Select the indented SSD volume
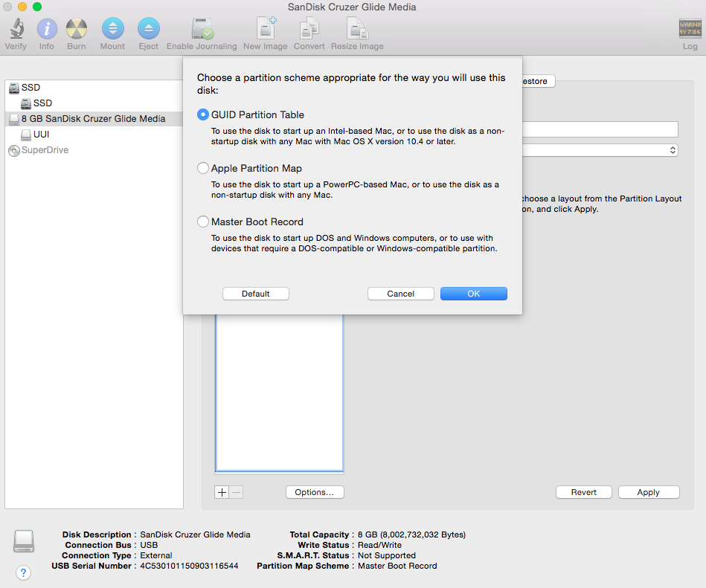 tap(94, 103)
